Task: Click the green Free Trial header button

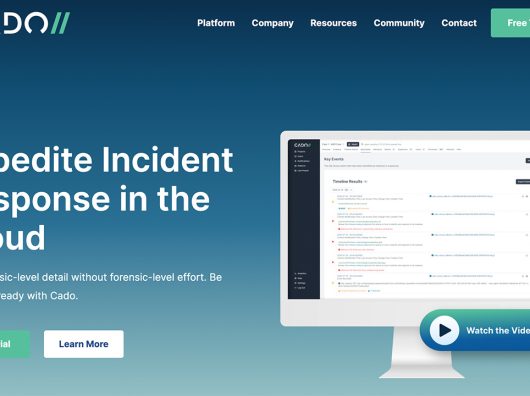Action: coord(510,23)
